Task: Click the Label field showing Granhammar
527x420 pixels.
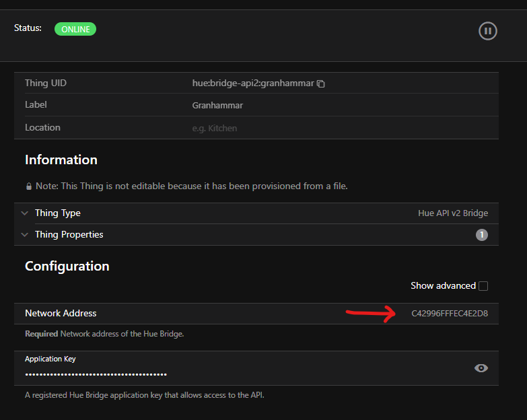Action: point(217,106)
